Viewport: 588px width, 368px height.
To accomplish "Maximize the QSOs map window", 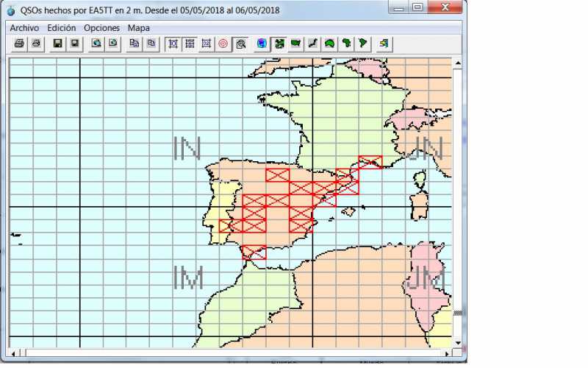I will [417, 7].
